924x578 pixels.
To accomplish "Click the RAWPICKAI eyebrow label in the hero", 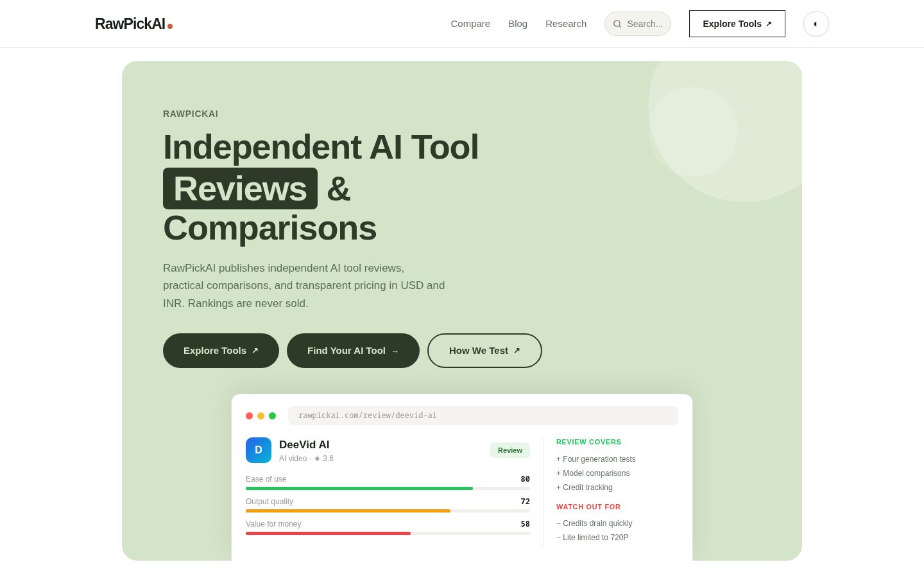I will point(191,114).
